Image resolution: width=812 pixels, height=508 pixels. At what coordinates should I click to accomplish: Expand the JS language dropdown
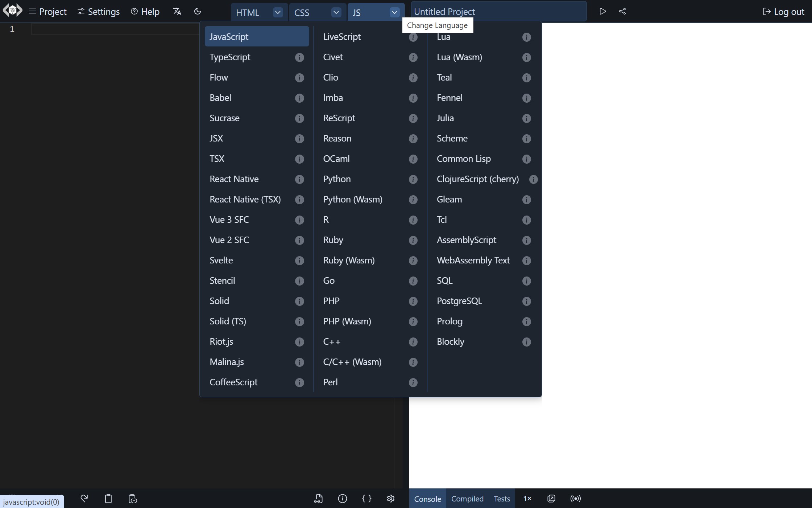[x=393, y=11]
